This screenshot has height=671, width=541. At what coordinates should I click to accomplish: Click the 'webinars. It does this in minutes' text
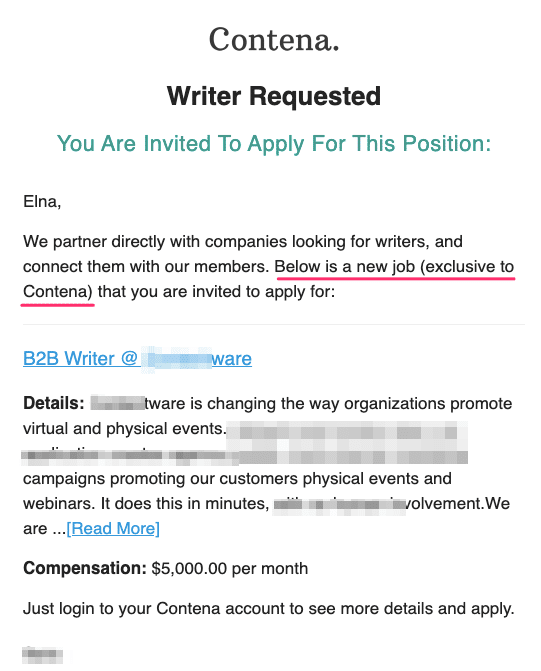click(146, 504)
